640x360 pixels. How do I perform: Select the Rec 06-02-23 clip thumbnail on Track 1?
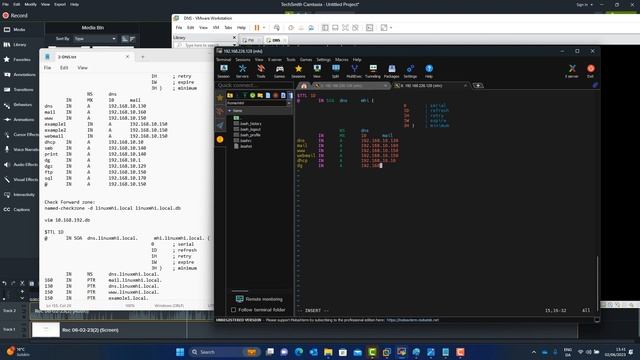(x=46, y=330)
